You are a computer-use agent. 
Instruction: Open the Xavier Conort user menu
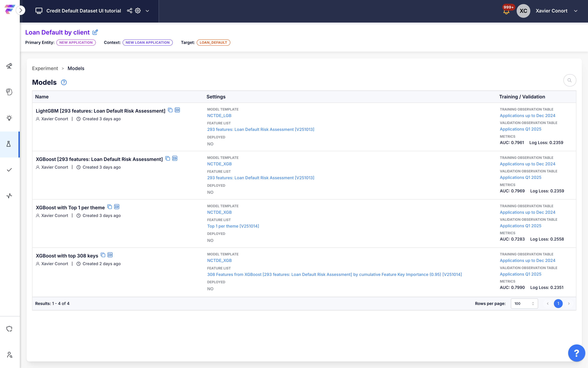click(x=576, y=11)
